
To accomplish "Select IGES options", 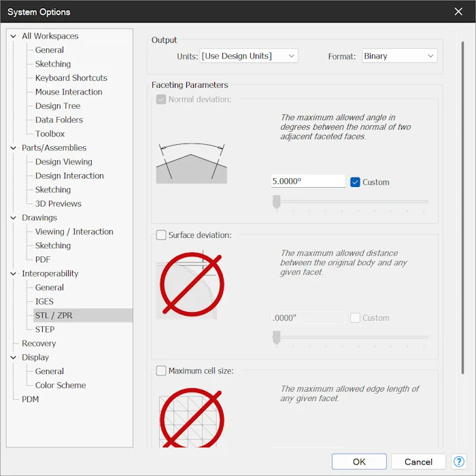I will [x=44, y=301].
